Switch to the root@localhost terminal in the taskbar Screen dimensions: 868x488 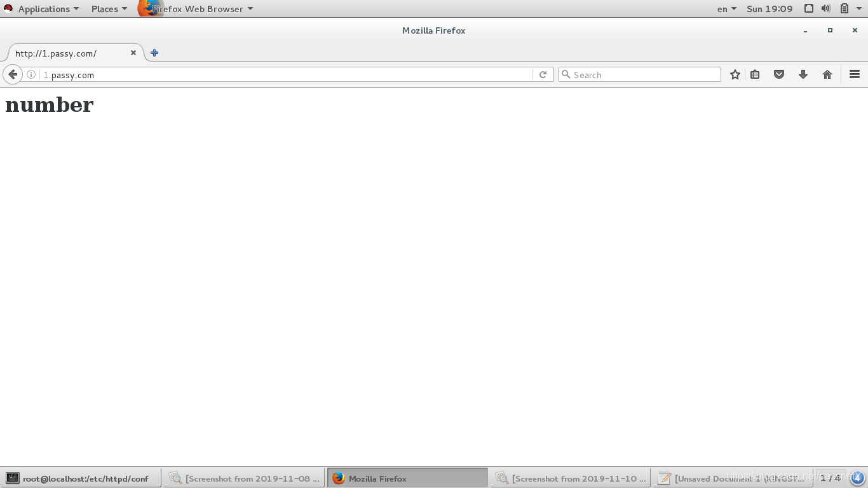tap(81, 478)
